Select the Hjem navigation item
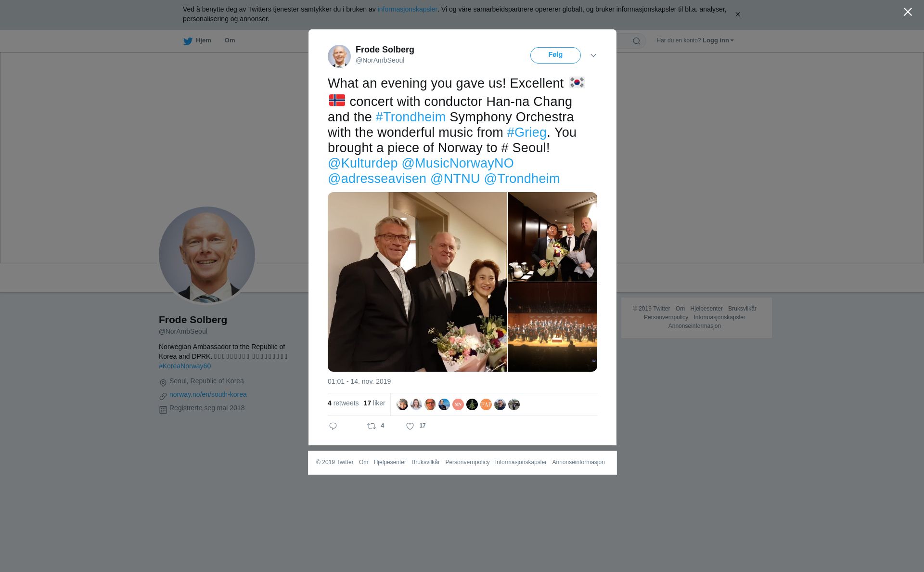 point(197,40)
